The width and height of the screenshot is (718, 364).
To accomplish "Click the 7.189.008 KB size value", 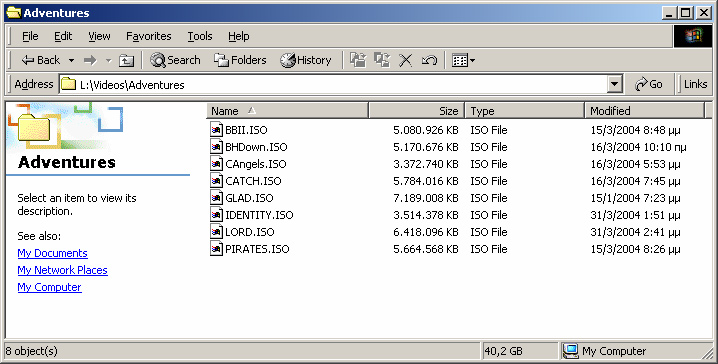I will [426, 198].
